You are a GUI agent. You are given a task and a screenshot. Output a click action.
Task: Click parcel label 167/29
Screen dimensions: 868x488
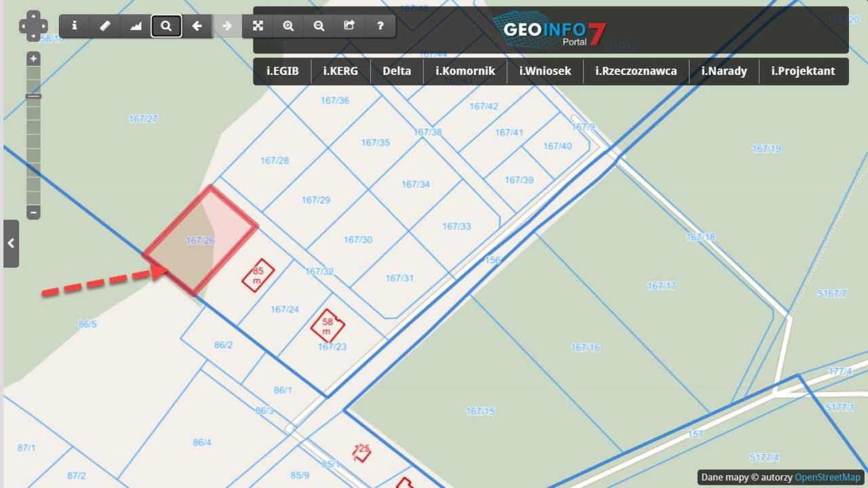[316, 200]
